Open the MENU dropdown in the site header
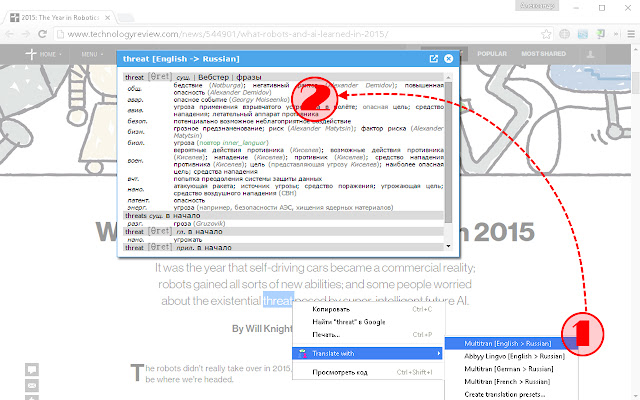Image resolution: width=640 pixels, height=400 pixels. point(92,54)
